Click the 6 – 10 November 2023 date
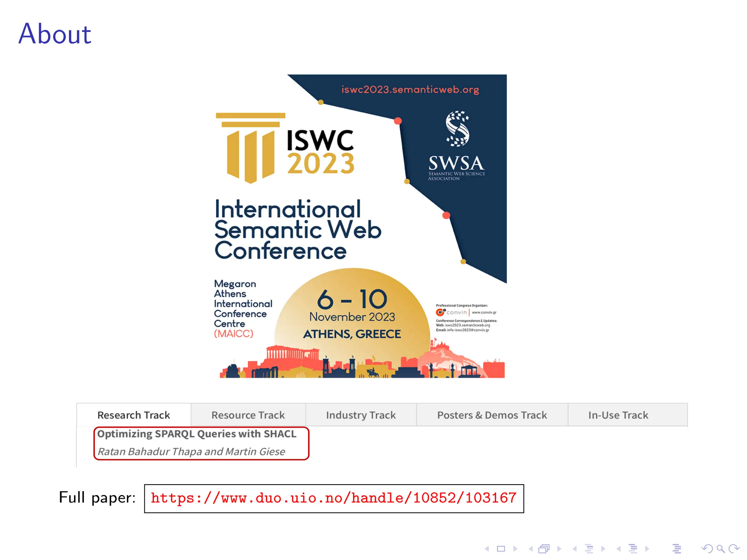The width and height of the screenshot is (747, 560). [352, 306]
